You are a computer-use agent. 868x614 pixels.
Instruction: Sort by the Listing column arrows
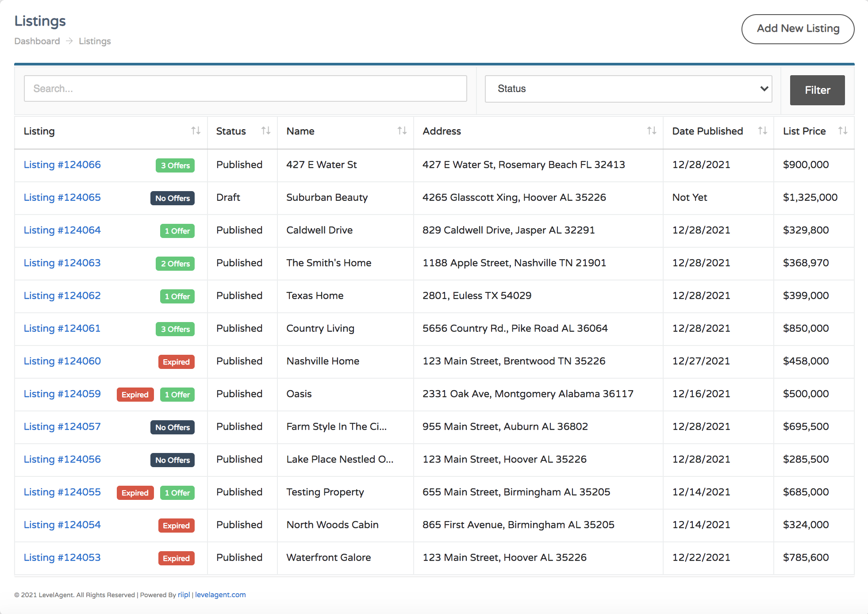(196, 131)
